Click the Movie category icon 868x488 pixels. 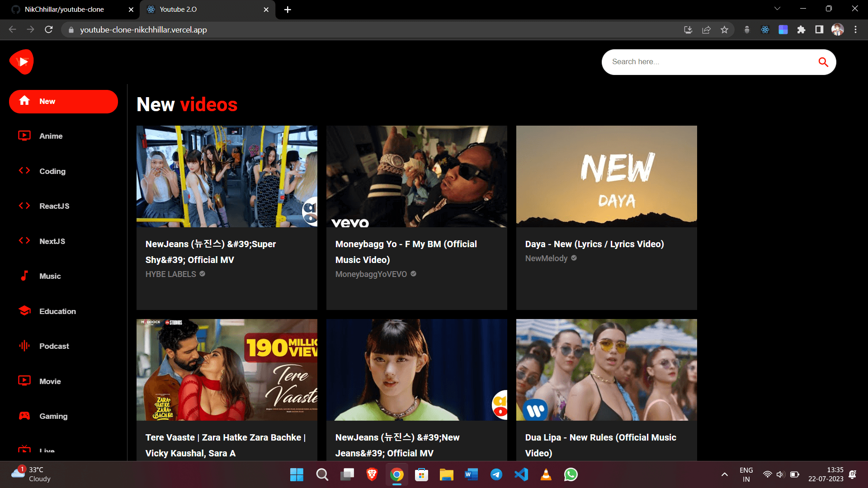[x=24, y=381]
